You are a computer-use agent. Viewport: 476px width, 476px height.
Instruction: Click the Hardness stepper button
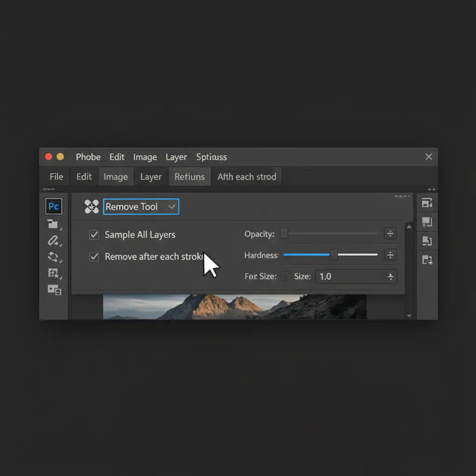coord(390,255)
